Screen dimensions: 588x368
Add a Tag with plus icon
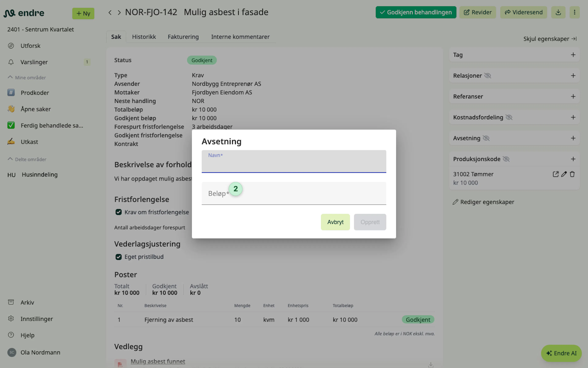tap(573, 55)
